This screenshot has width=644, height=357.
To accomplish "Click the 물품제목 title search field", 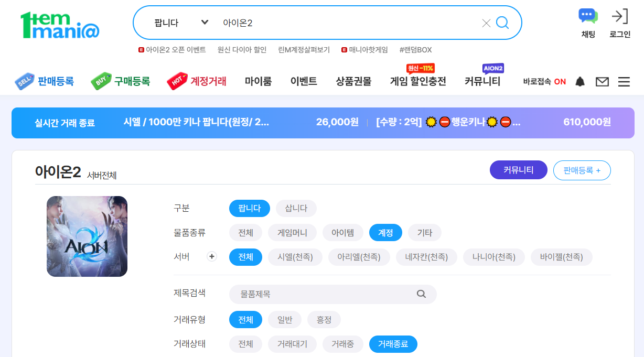I will click(x=332, y=294).
